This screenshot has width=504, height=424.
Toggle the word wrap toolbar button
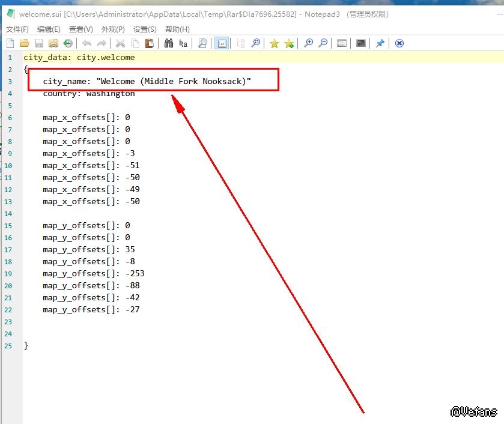point(222,43)
